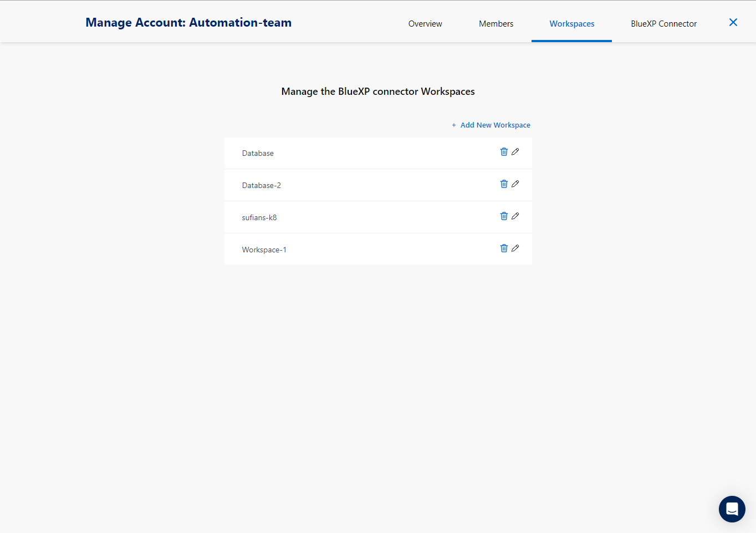This screenshot has width=756, height=533.
Task: Switch to the Overview tab
Action: pyautogui.click(x=425, y=24)
